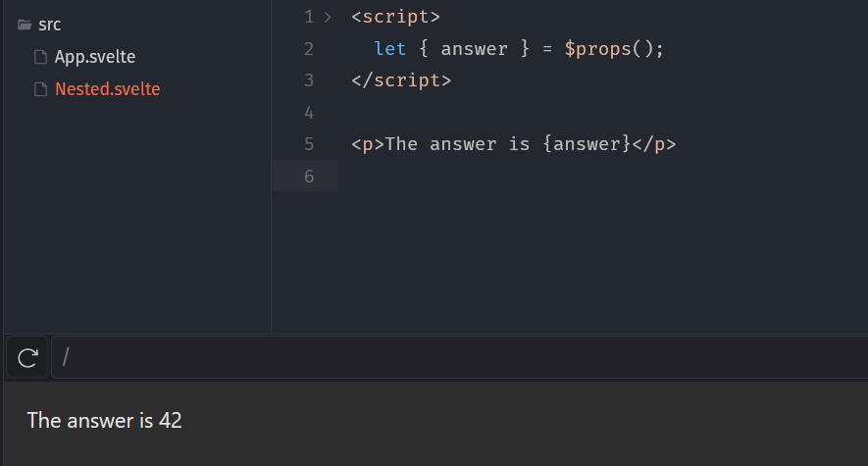Collapse the script block fold arrow
The width and height of the screenshot is (868, 466).
click(x=328, y=17)
